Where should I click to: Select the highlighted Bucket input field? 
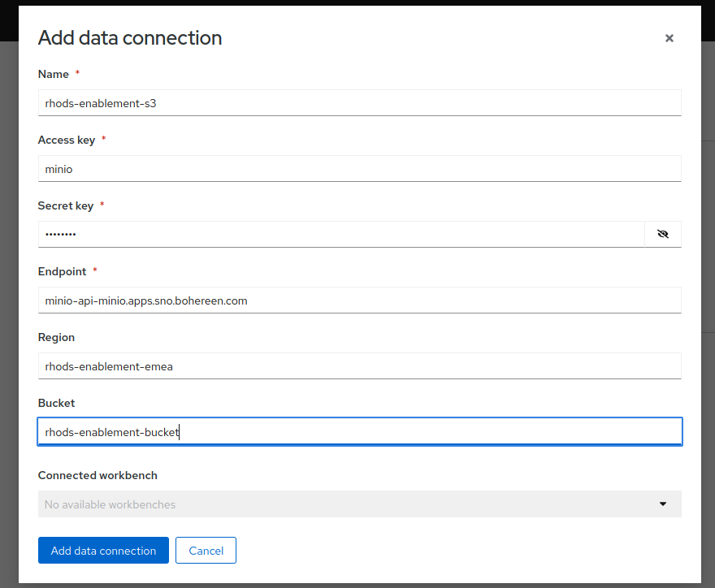point(357,431)
